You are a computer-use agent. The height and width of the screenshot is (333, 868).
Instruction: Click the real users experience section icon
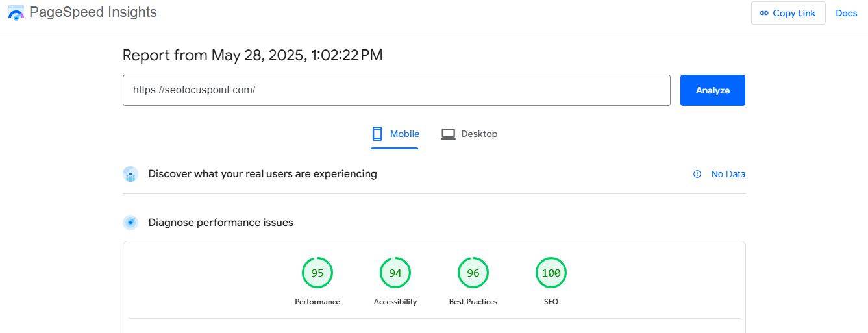click(x=130, y=174)
